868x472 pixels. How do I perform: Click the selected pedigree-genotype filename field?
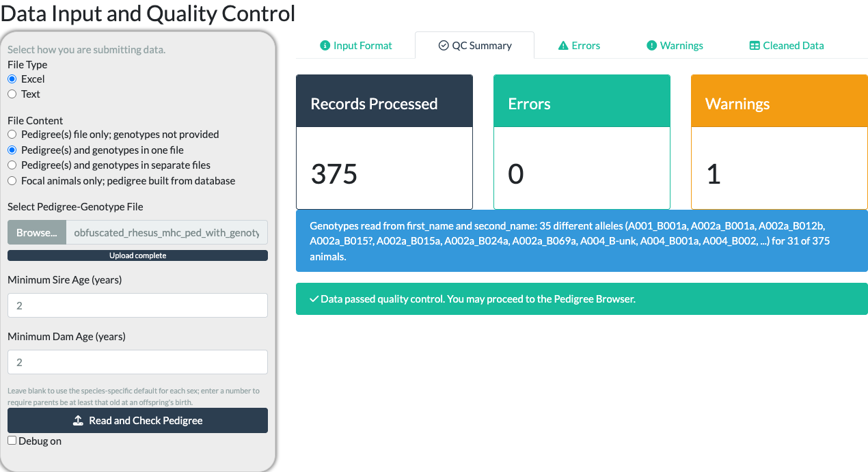click(x=167, y=232)
